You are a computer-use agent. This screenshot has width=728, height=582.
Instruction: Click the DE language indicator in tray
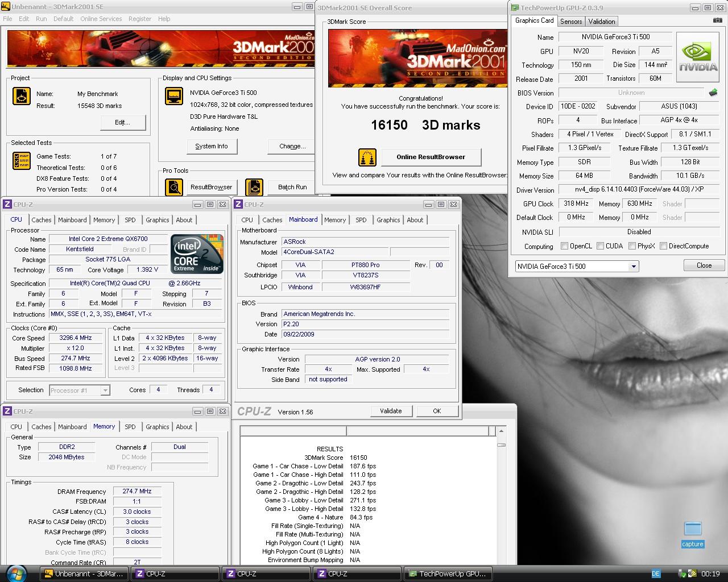(656, 574)
